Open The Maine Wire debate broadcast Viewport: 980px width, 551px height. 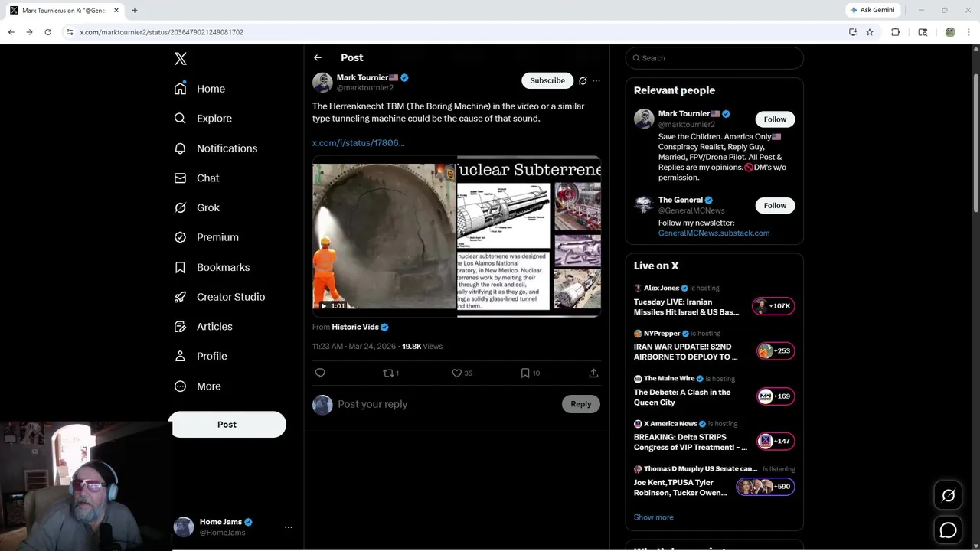click(714, 392)
